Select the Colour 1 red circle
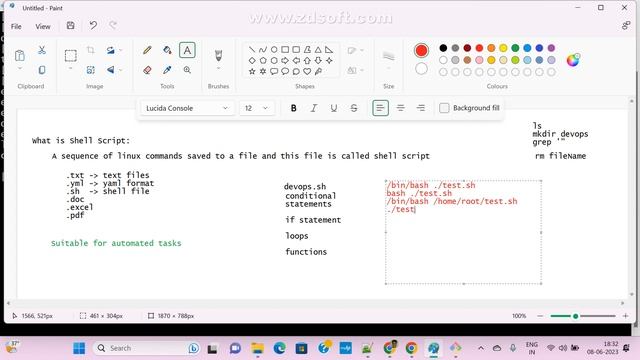 (x=421, y=50)
